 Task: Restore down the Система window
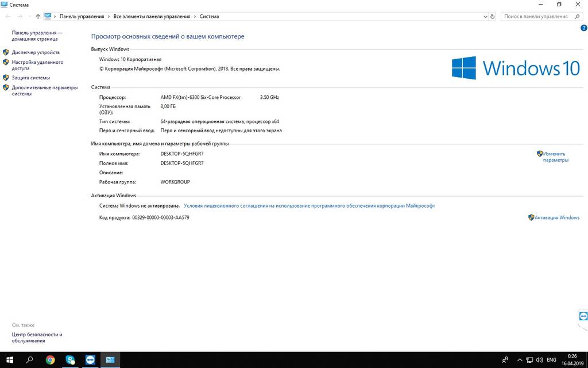pyautogui.click(x=559, y=5)
